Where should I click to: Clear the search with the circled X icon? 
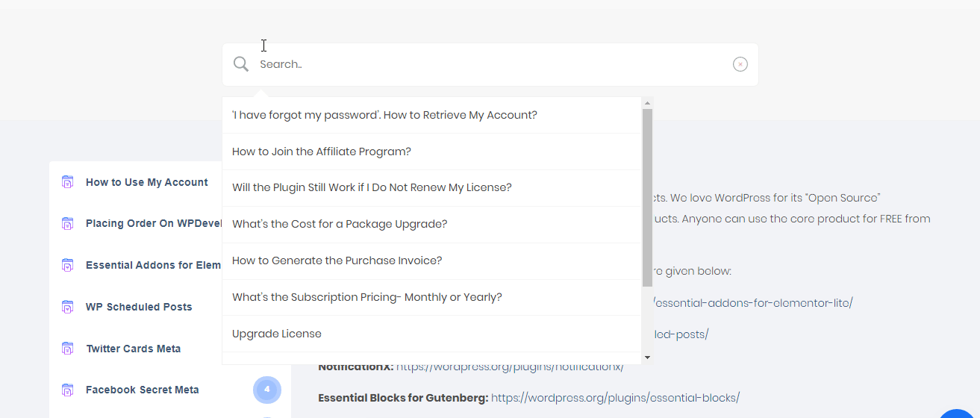[x=740, y=64]
